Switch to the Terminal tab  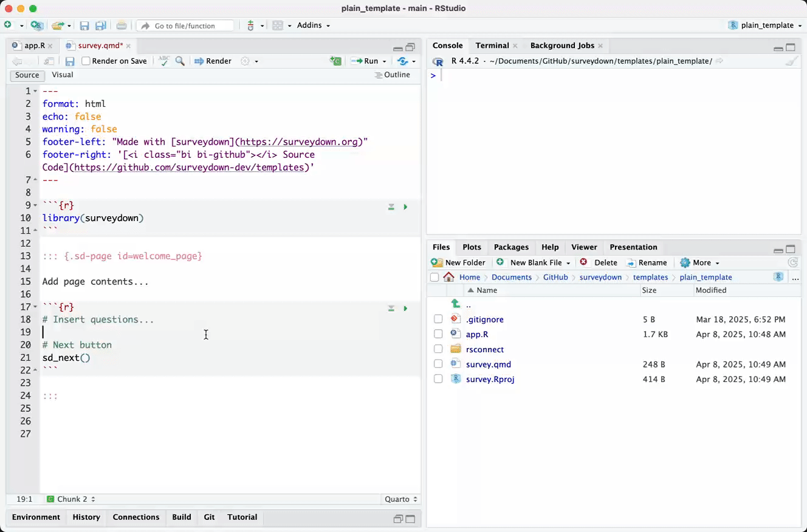pos(492,46)
